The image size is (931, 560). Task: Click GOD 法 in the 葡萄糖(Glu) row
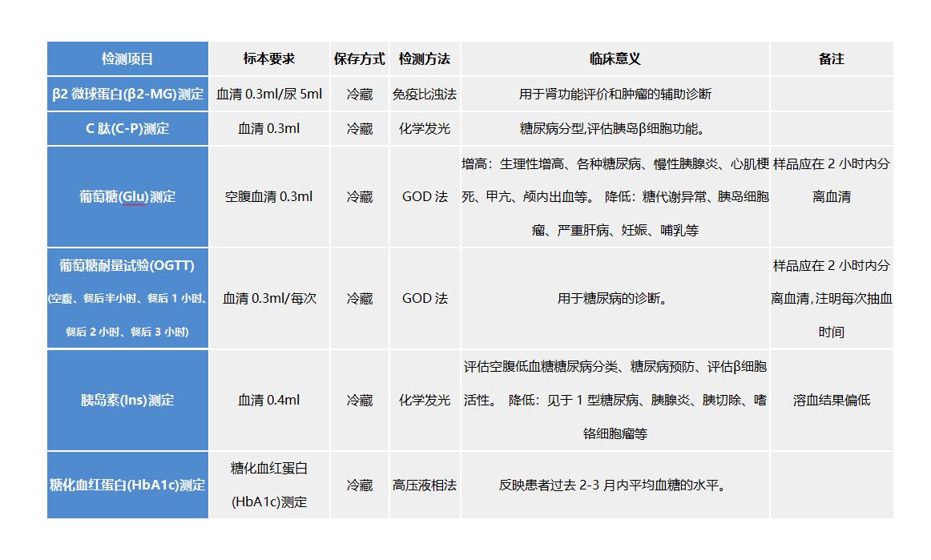click(x=425, y=196)
